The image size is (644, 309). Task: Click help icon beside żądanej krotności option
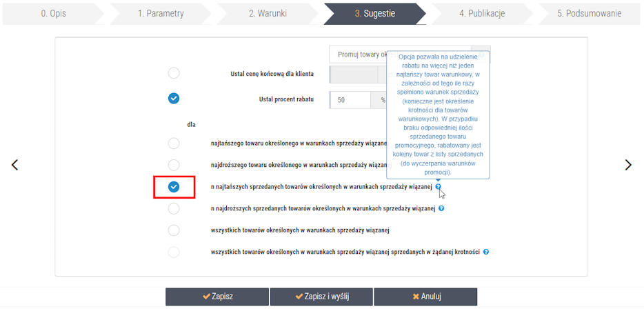486,252
